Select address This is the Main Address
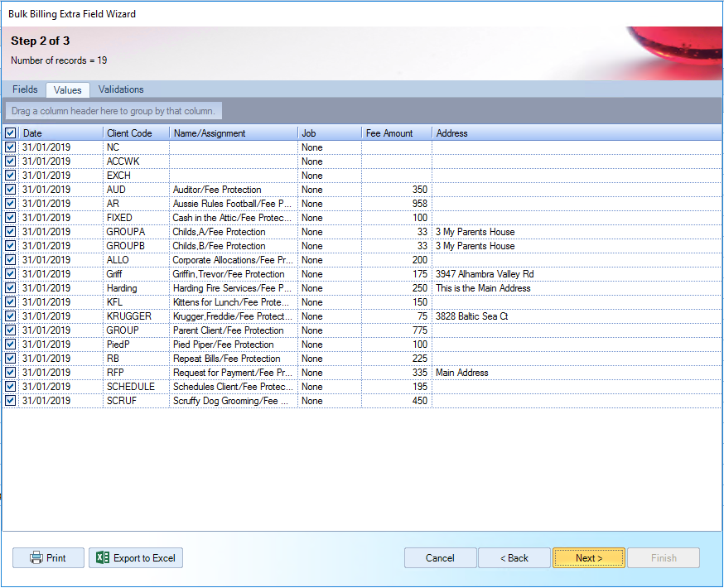The height and width of the screenshot is (588, 724). (577, 288)
